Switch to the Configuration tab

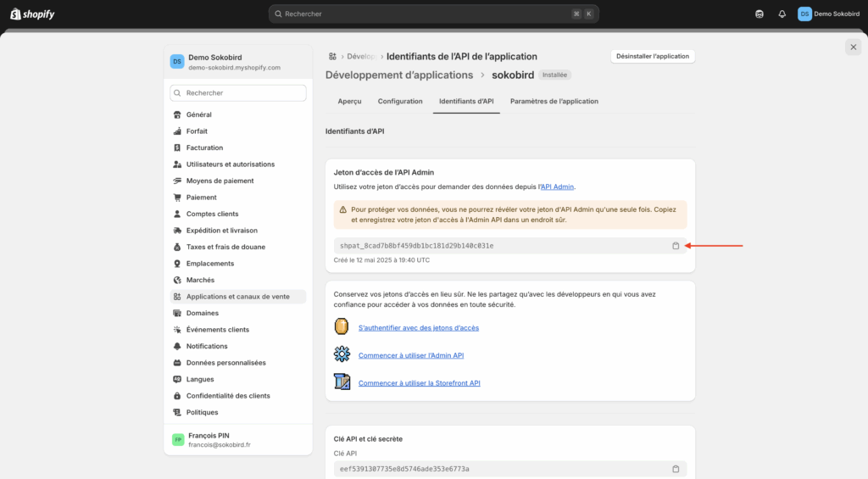click(400, 101)
